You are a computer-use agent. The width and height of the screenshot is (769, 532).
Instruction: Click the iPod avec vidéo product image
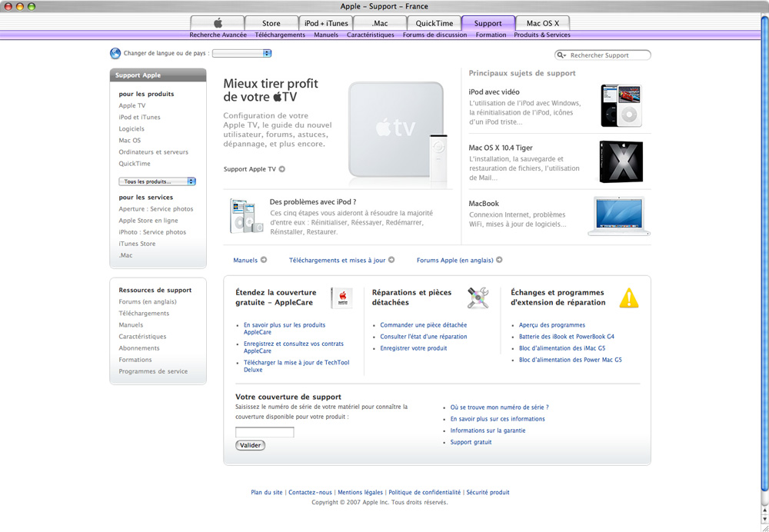(621, 106)
